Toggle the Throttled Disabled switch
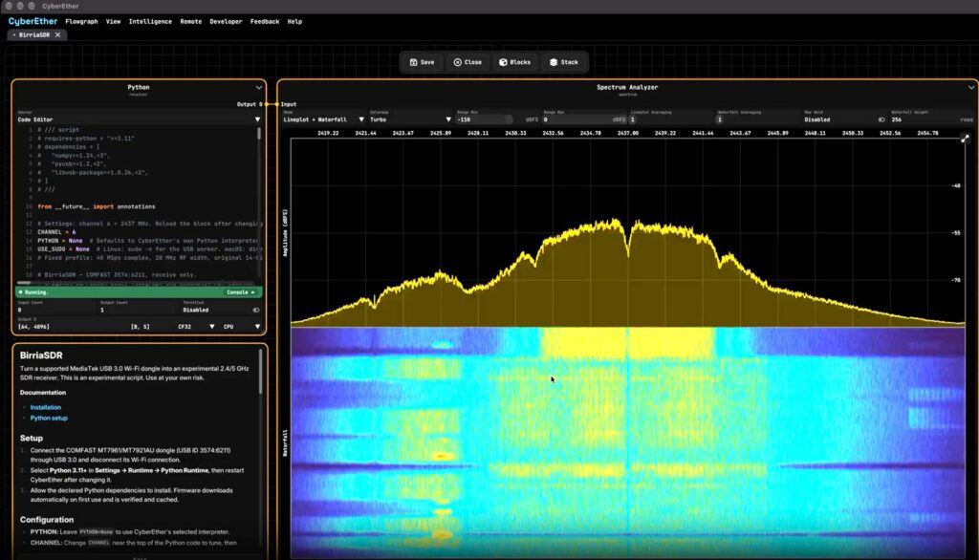979x560 pixels. click(256, 310)
